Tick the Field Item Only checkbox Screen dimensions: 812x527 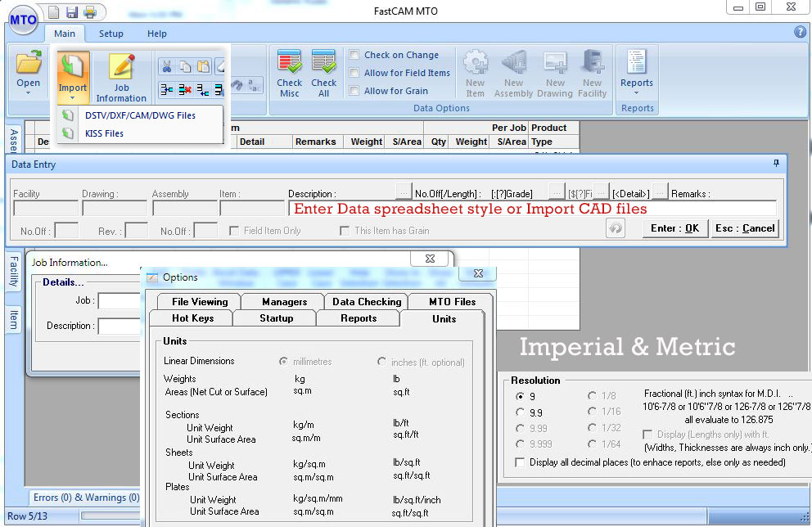234,231
